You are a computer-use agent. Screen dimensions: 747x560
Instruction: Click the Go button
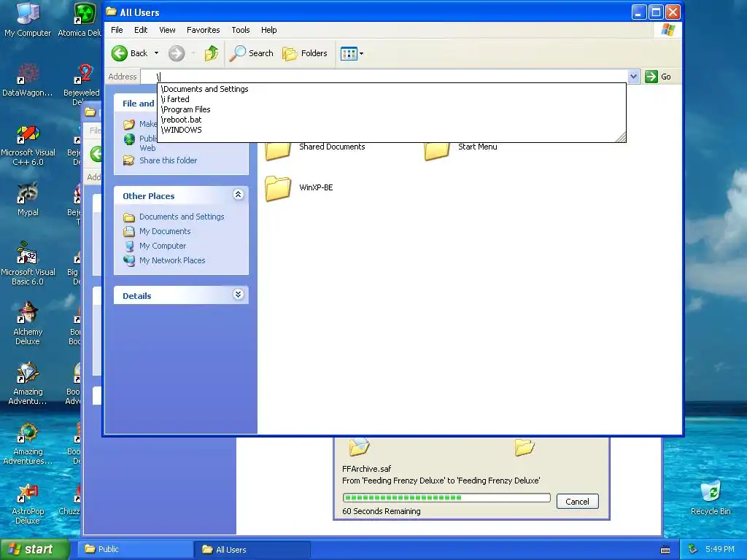click(x=659, y=77)
